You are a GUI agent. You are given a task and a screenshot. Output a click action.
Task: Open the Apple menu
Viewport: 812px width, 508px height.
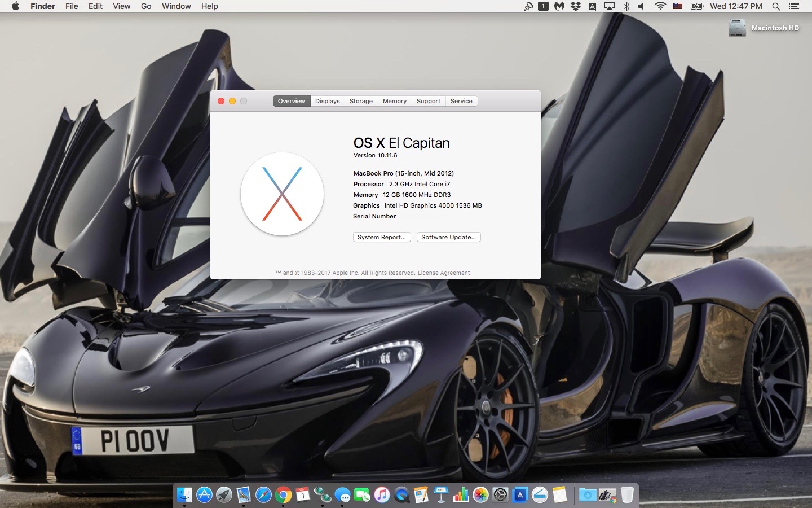tap(15, 6)
